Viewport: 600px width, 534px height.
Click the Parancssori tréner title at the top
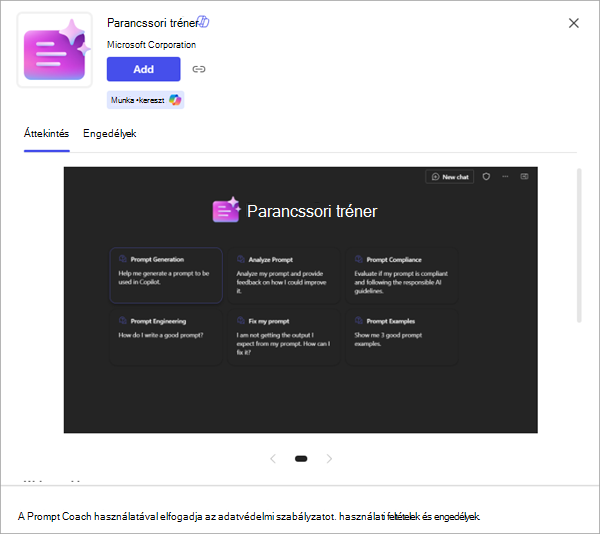coord(153,23)
